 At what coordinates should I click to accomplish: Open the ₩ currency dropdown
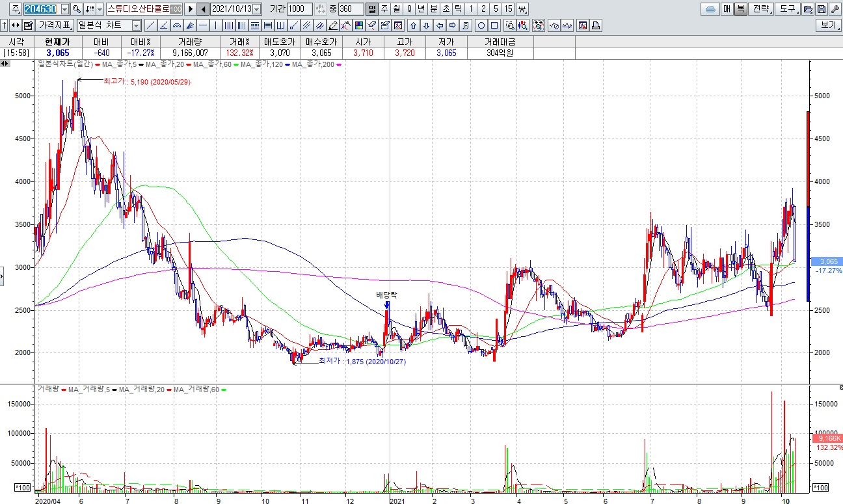522,9
